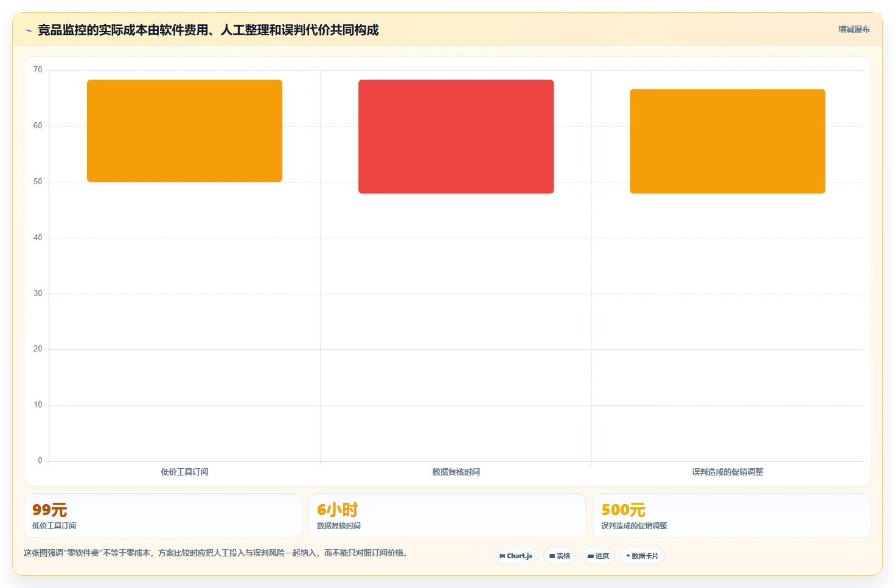Open the 99元 data card
The image size is (895, 588).
163,516
